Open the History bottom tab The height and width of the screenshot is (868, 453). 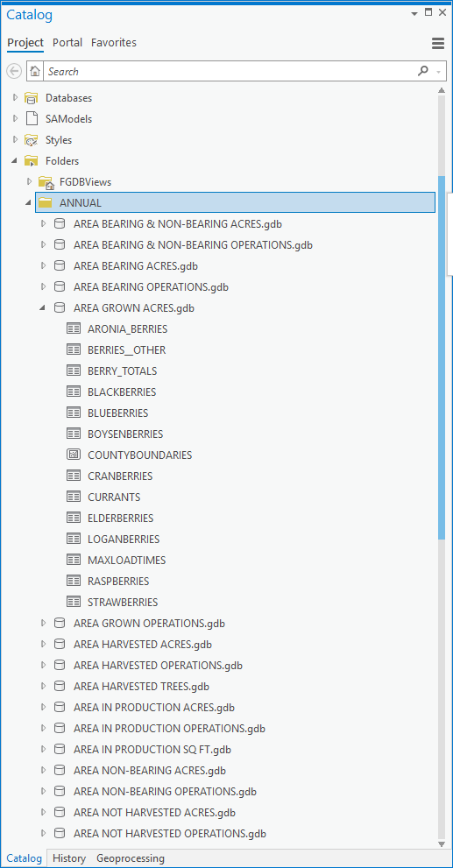(x=69, y=858)
